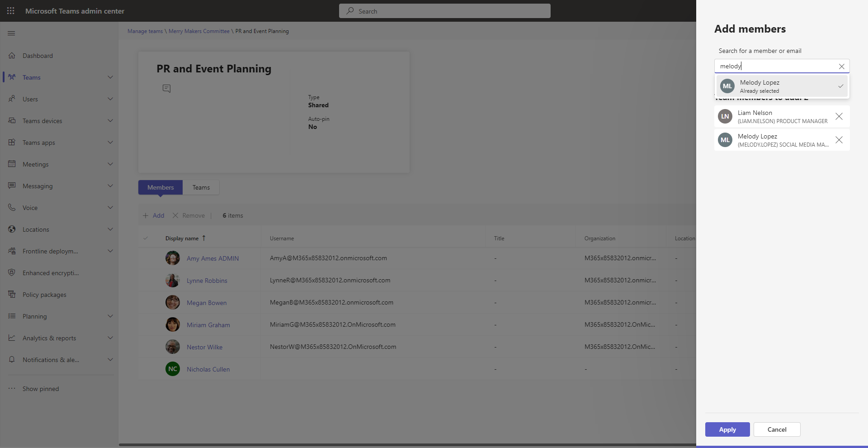The image size is (868, 448).
Task: Click the Notifications bell icon
Action: [x=12, y=359]
